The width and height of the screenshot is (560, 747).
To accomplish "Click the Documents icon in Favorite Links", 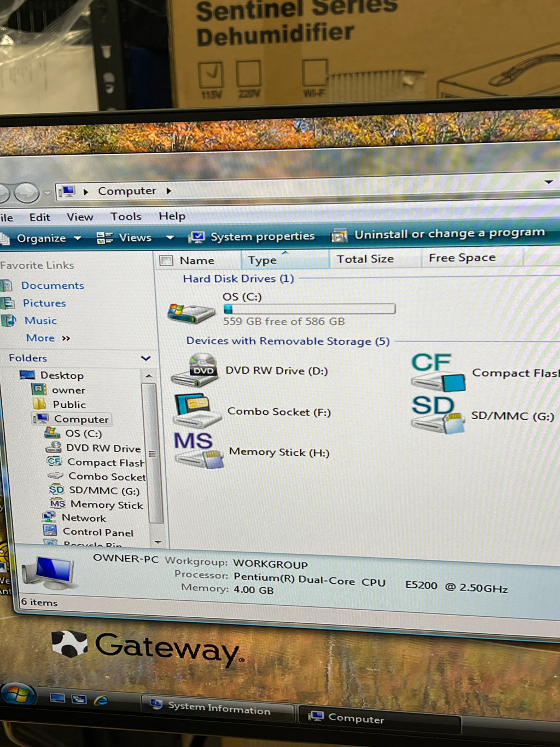I will (7, 285).
